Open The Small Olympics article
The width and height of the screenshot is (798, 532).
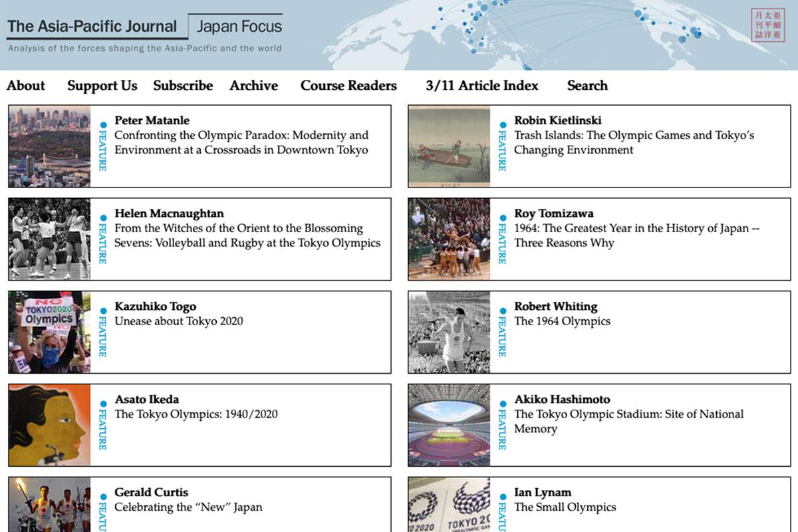tap(565, 507)
